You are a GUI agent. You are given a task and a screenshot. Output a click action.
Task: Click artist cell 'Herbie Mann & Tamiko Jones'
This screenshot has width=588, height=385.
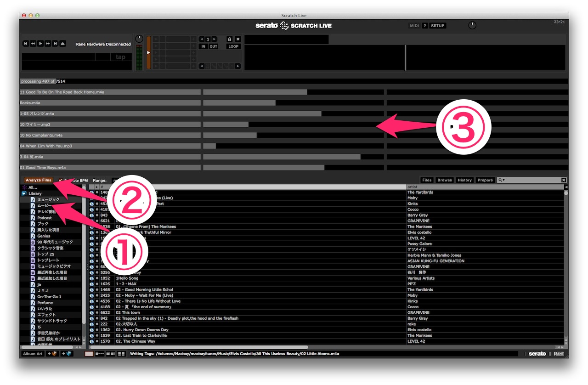click(434, 255)
